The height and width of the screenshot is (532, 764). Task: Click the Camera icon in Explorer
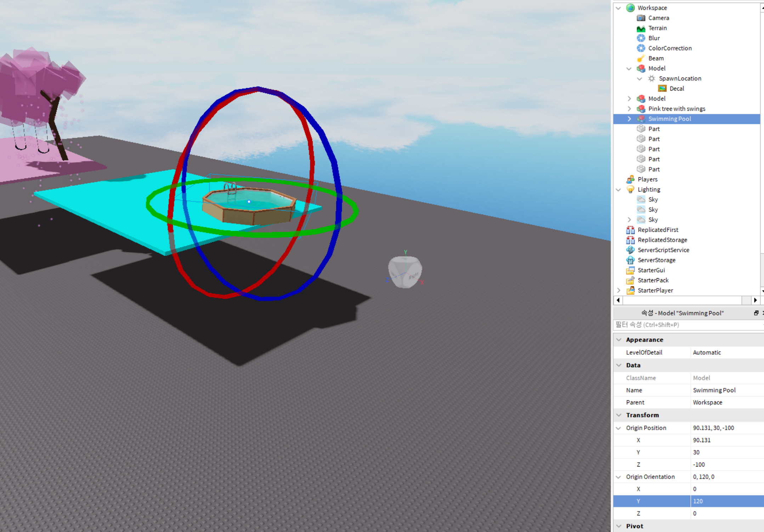[641, 18]
